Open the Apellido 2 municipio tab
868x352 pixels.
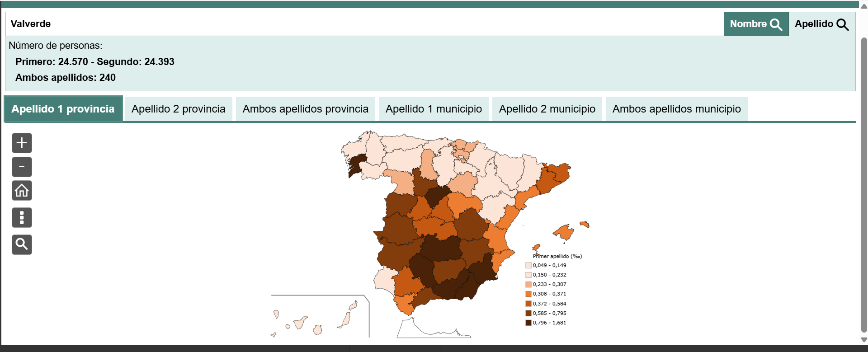pos(547,109)
